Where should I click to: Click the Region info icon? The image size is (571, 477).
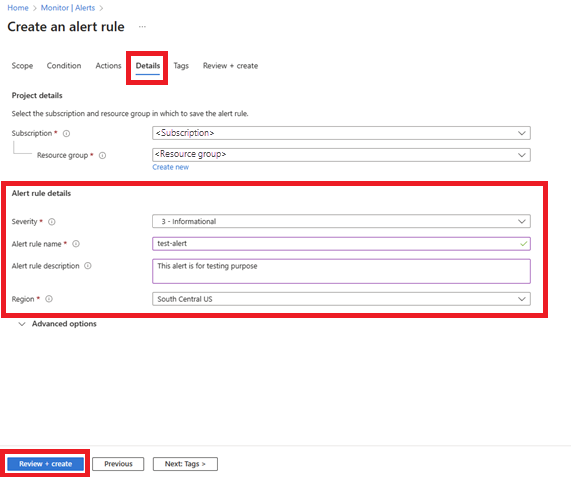pos(49,299)
